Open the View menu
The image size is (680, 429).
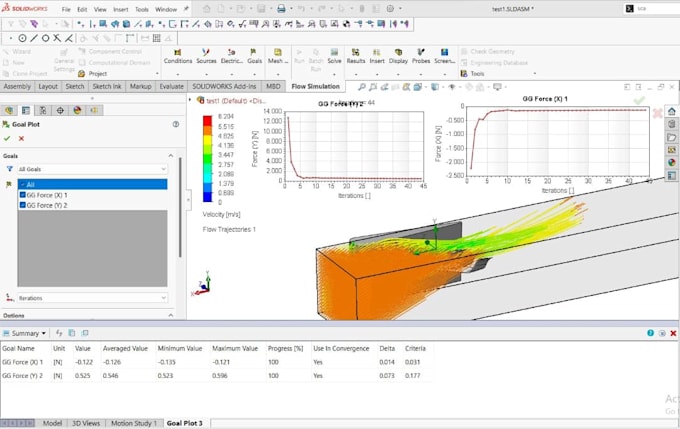click(x=100, y=9)
